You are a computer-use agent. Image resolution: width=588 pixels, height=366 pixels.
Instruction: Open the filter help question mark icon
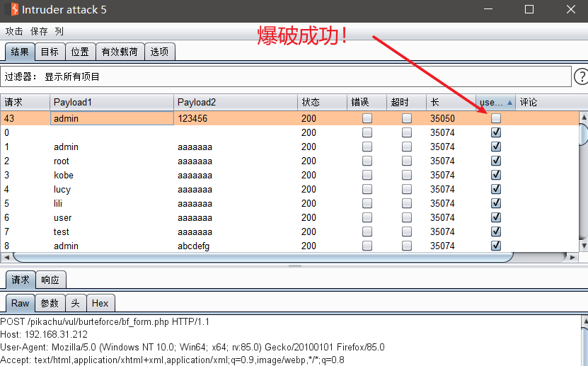581,76
